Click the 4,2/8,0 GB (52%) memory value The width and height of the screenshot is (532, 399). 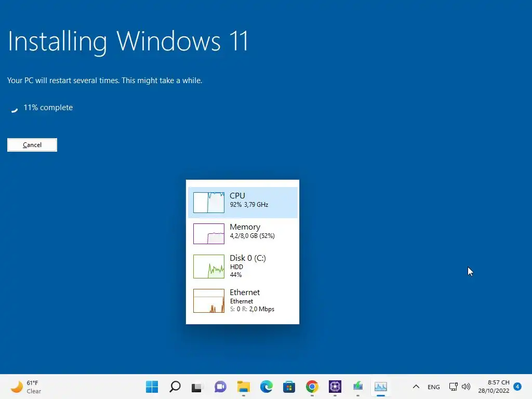pos(252,236)
